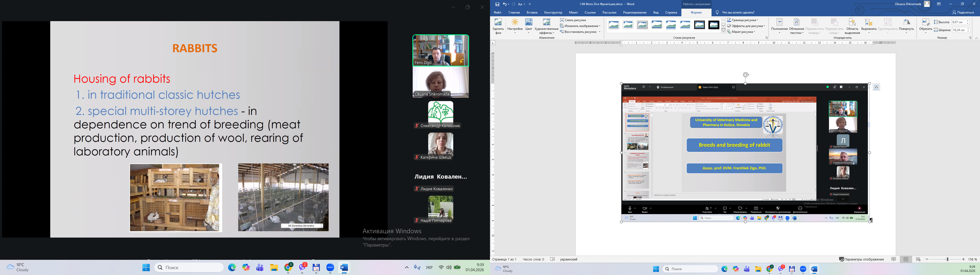The width and height of the screenshot is (980, 275).
Task: Open the Рецензирование ribbon tab
Action: pyautogui.click(x=635, y=12)
